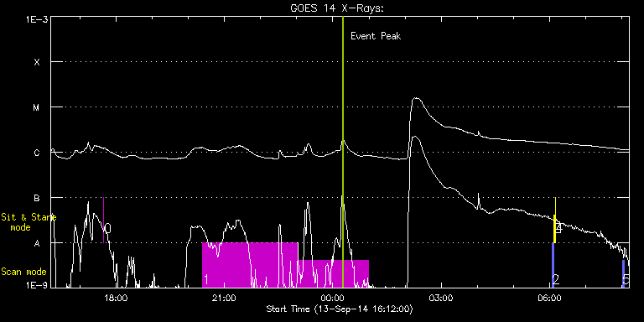Select the "Event Peak" annotation label

(x=376, y=36)
